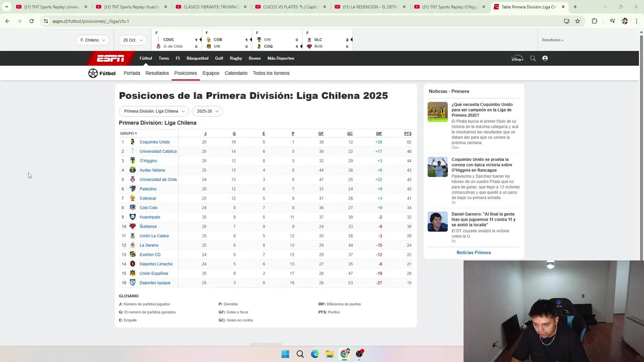Switch to the Resultados tab
Viewport: 644px width, 362px height.
coord(157,73)
